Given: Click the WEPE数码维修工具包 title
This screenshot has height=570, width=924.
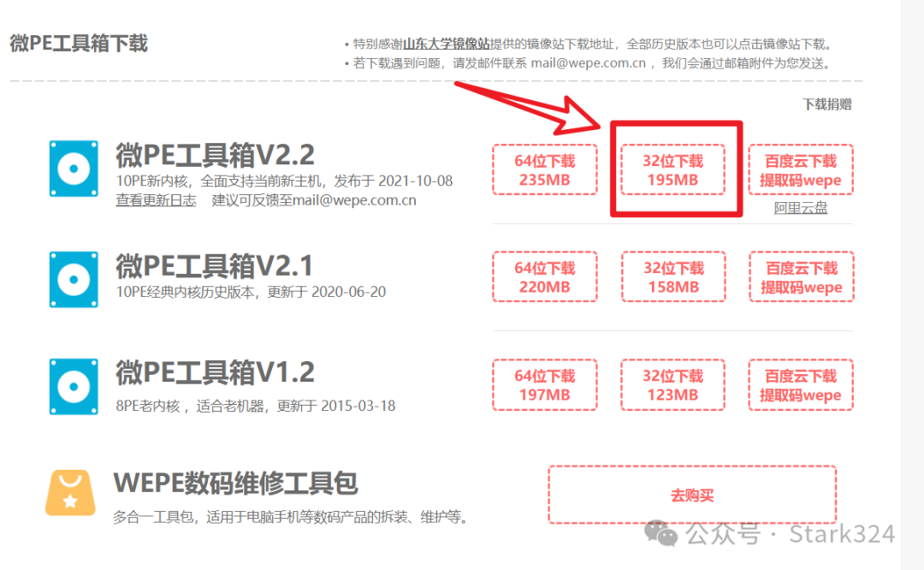Looking at the screenshot, I should tap(236, 483).
